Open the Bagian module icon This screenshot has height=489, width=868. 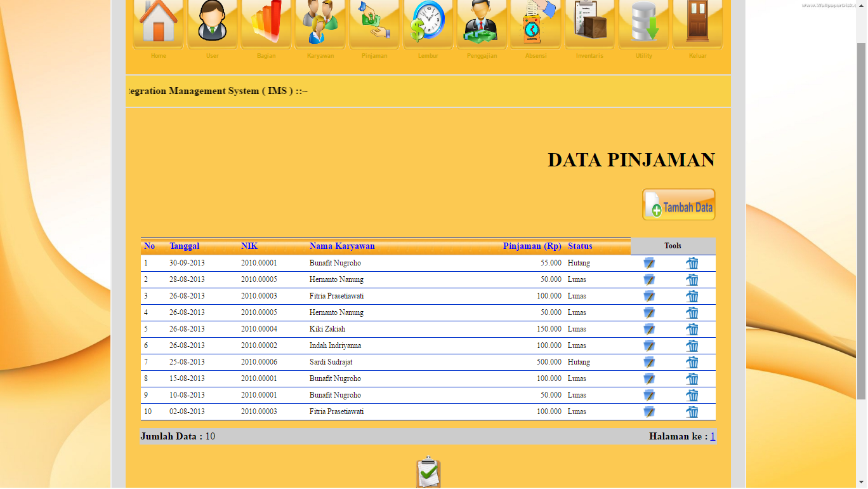(x=266, y=24)
